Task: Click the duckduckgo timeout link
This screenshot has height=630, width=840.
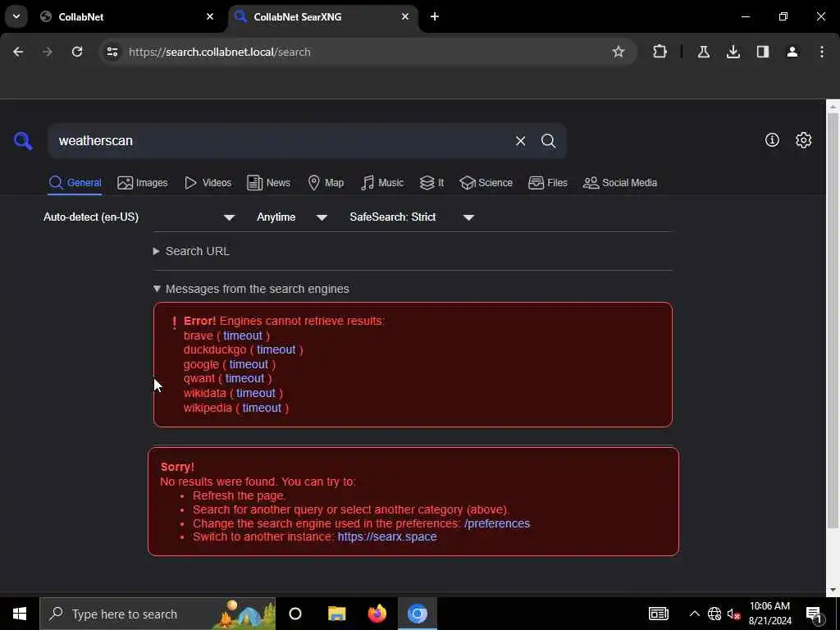Action: (x=276, y=349)
